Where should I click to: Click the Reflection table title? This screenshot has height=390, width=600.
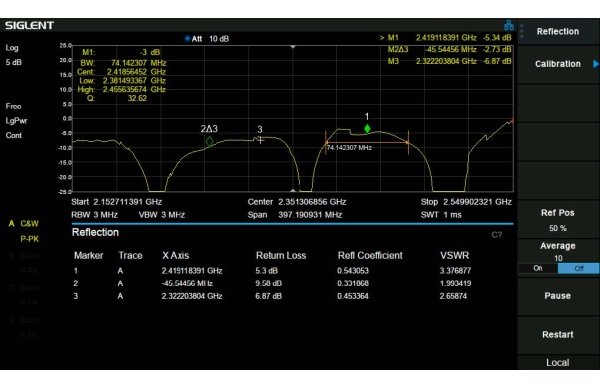(x=95, y=232)
